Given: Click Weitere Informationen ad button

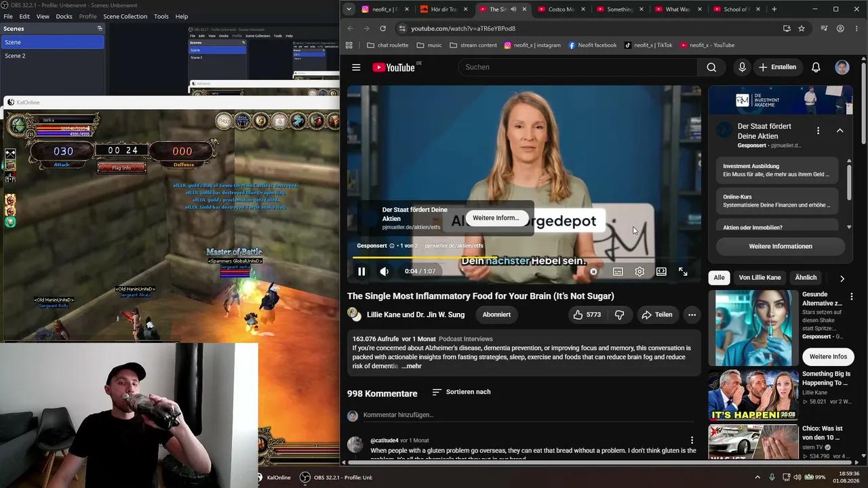Looking at the screenshot, I should pyautogui.click(x=781, y=246).
